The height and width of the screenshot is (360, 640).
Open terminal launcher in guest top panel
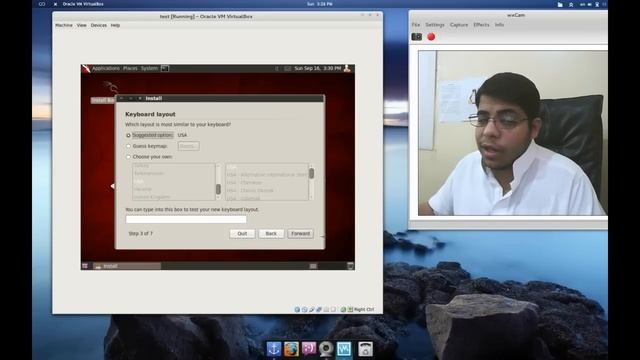point(165,69)
